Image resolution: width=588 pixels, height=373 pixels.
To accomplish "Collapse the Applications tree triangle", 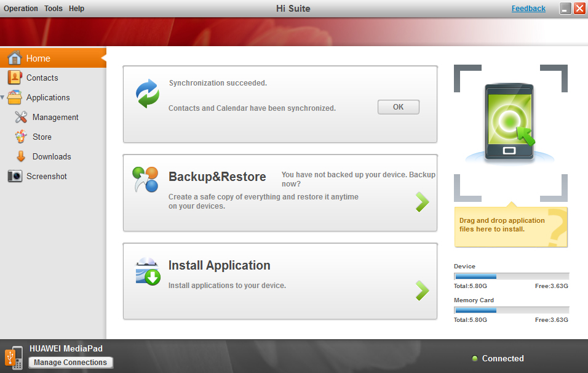I will [3, 97].
